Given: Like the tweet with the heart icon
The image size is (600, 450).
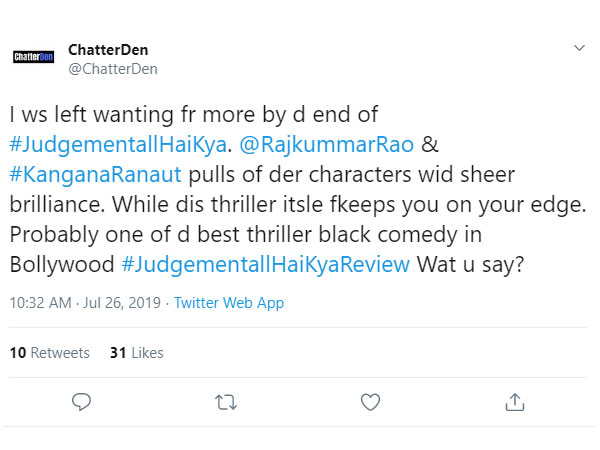Looking at the screenshot, I should pyautogui.click(x=370, y=402).
